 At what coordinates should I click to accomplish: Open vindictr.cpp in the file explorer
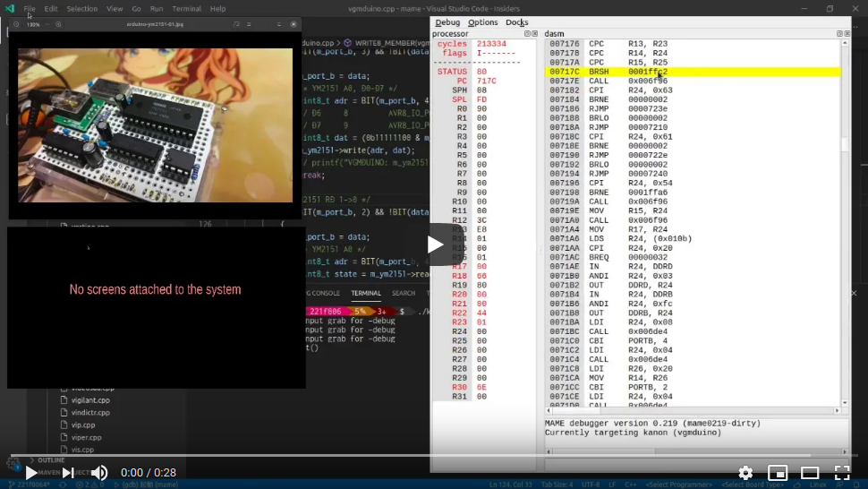point(90,413)
